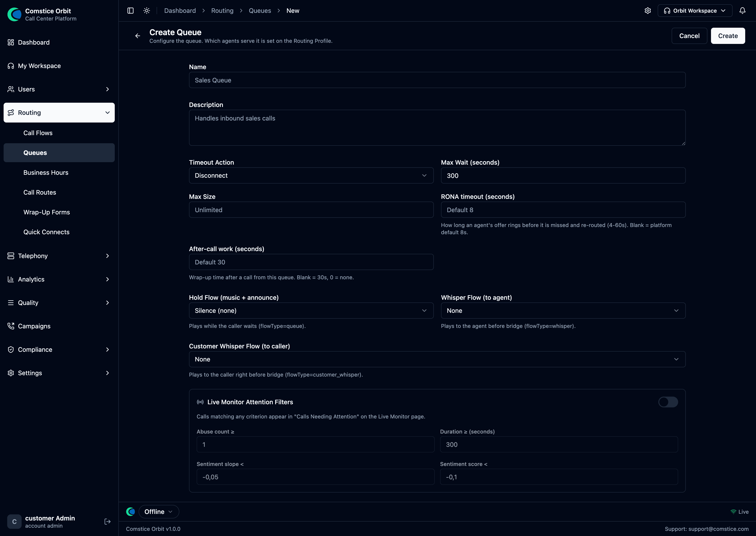
Task: Expand the Telephony chevron
Action: [108, 256]
